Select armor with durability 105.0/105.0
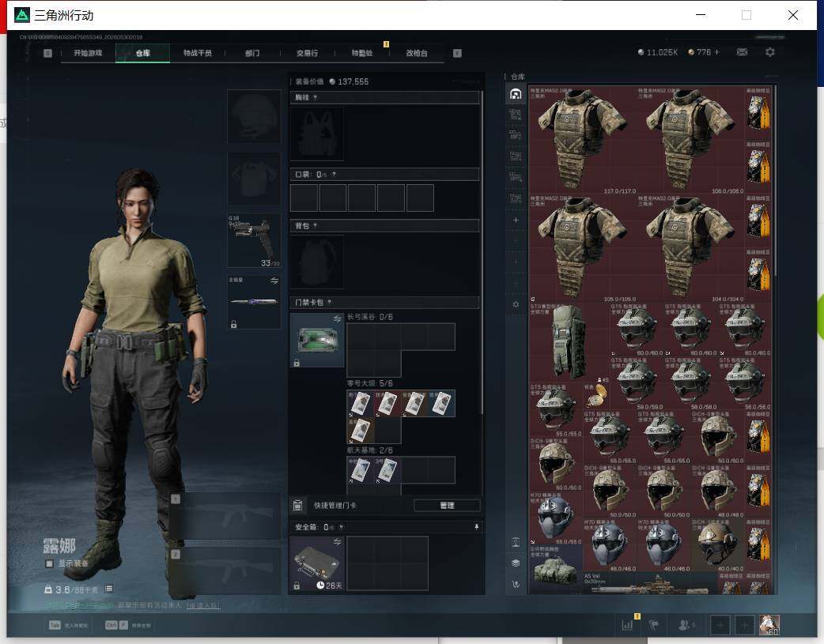The width and height of the screenshot is (824, 644). click(583, 248)
